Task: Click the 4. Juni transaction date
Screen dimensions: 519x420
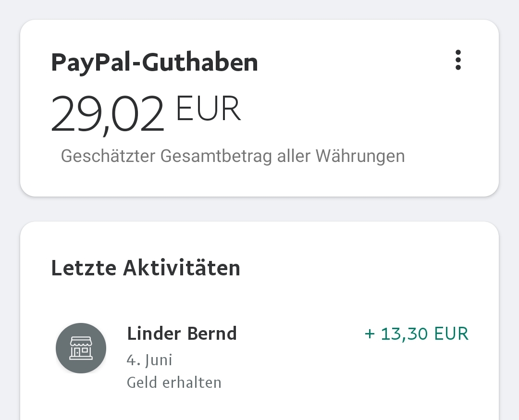Action: coord(149,360)
